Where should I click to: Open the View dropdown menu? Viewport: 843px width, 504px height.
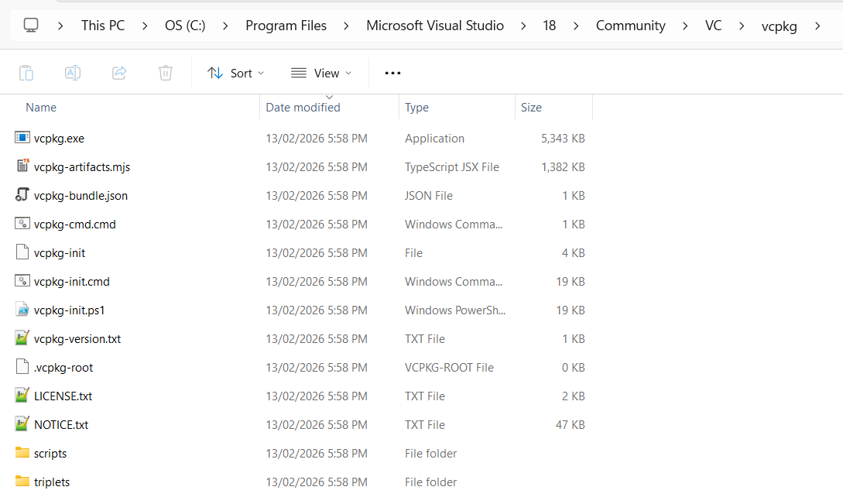click(320, 73)
